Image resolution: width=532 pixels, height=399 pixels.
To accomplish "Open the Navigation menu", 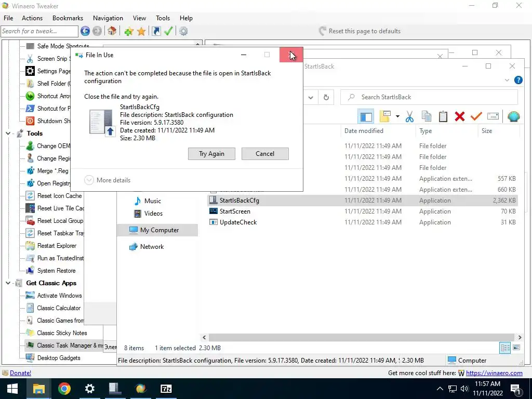I will coord(108,18).
